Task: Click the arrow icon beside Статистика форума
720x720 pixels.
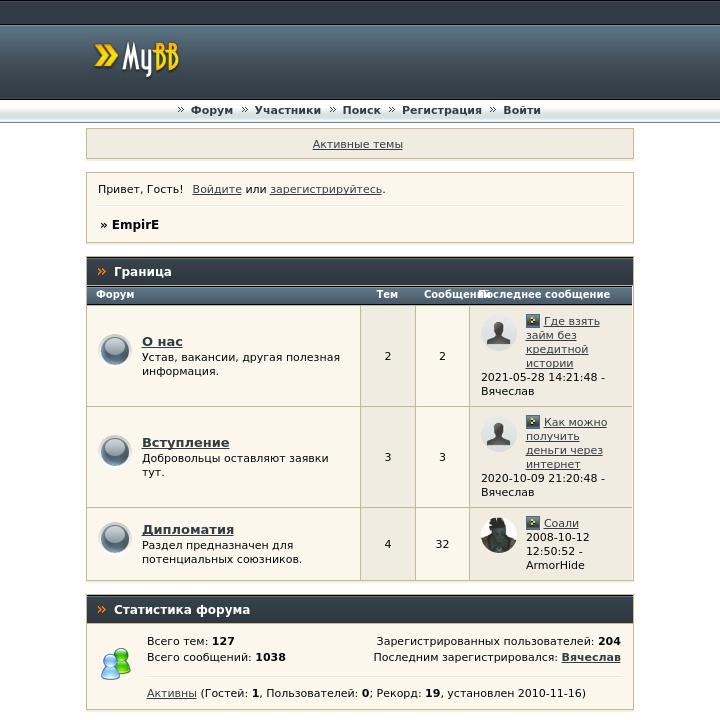Action: point(101,610)
